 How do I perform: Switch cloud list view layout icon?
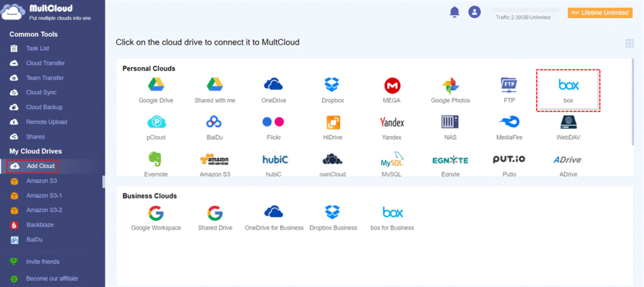click(629, 43)
